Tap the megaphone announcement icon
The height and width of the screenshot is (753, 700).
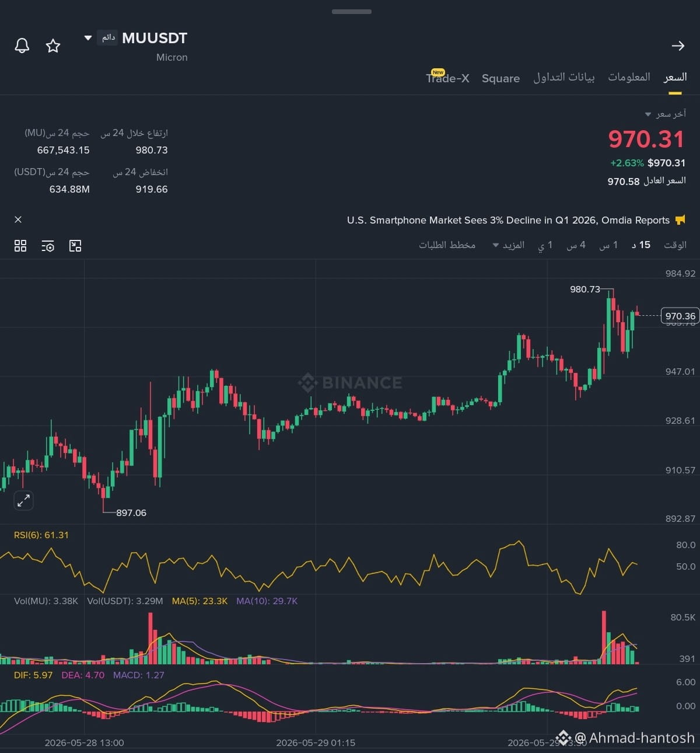(x=680, y=220)
